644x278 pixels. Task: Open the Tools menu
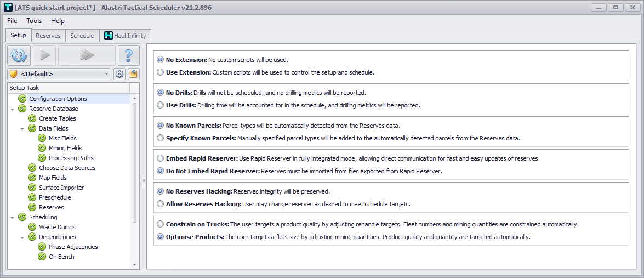coord(34,21)
